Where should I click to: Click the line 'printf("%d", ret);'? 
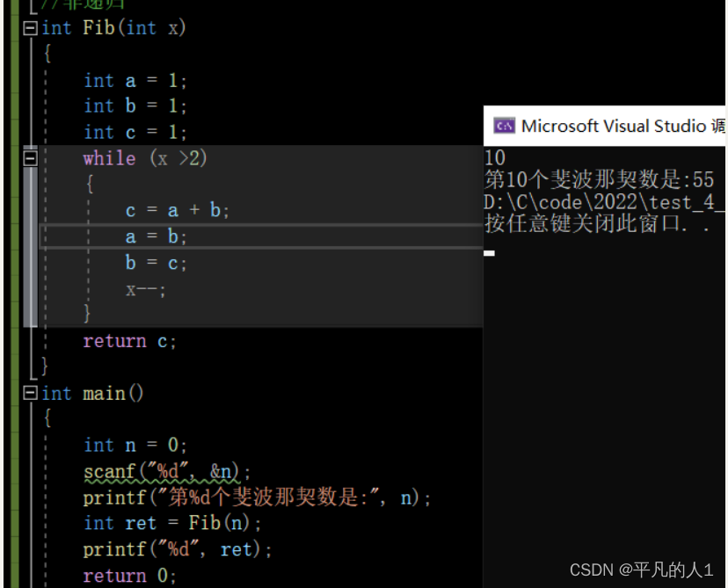178,549
